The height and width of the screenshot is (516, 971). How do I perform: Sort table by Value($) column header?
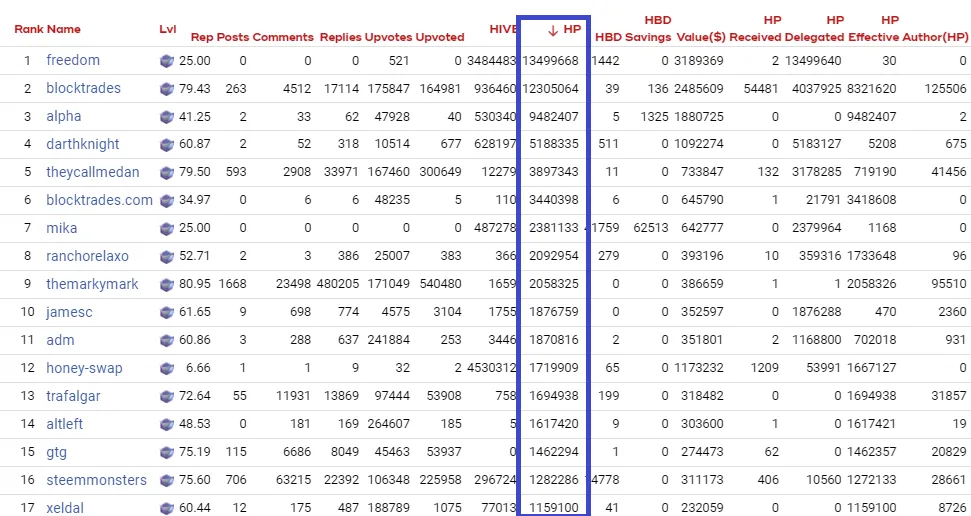point(701,37)
